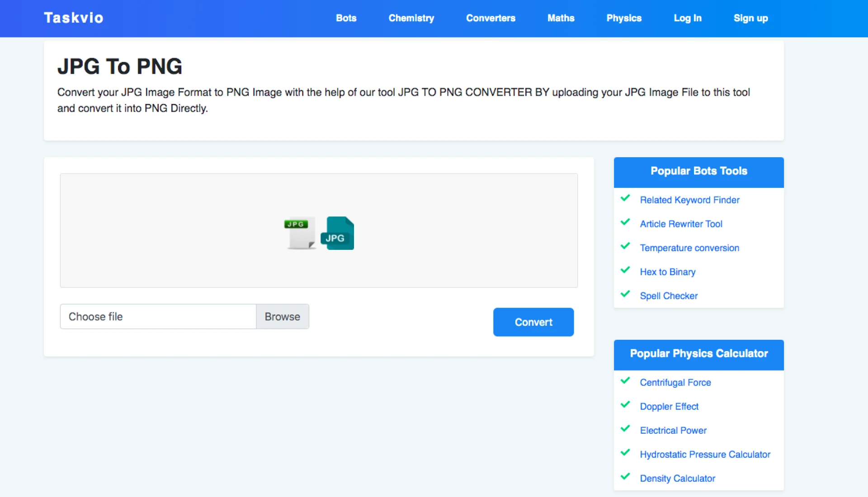Click checkmark icon beside Density Calculator
The width and height of the screenshot is (868, 497).
tap(625, 477)
